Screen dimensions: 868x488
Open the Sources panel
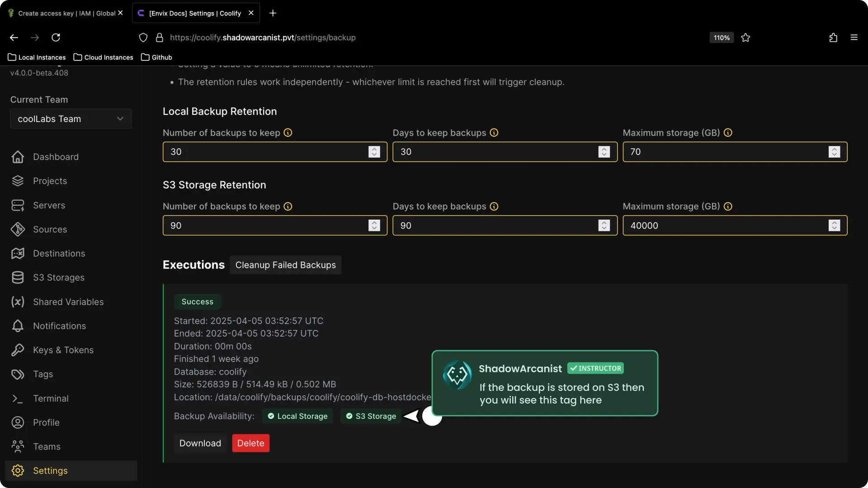pos(50,229)
